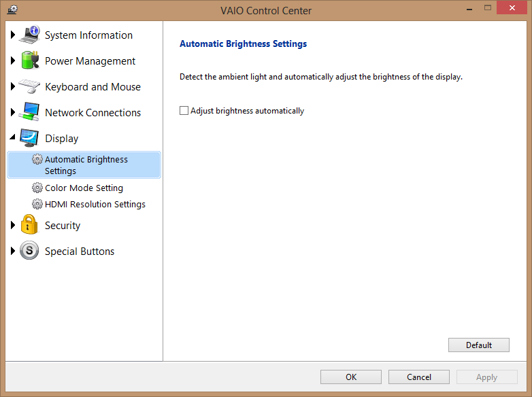This screenshot has height=397, width=532.
Task: Expand the System Information category arrow
Action: (13, 35)
